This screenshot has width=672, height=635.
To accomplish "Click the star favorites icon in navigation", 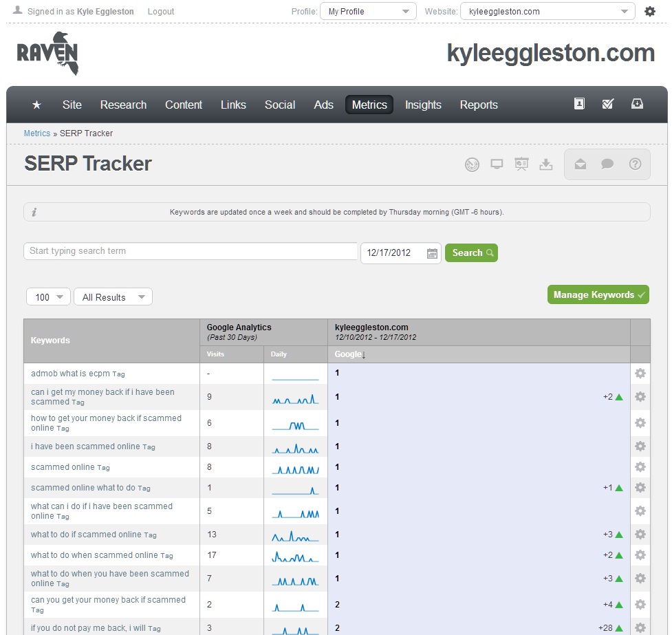I will (x=37, y=105).
